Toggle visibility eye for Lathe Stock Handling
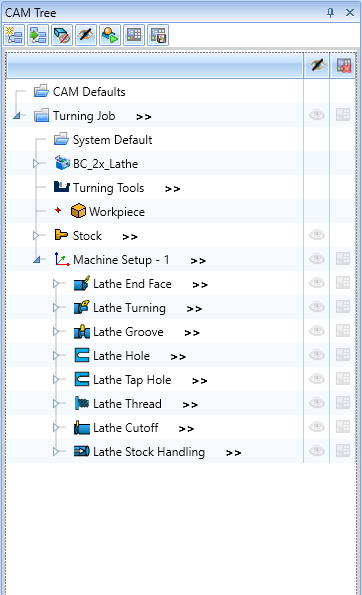Viewport: 362px width, 595px height. pyautogui.click(x=317, y=451)
